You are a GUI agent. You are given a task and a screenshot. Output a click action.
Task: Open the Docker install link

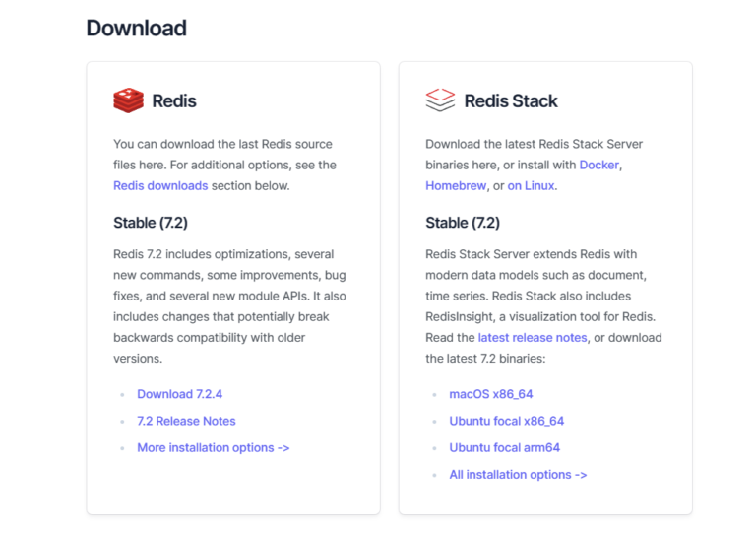pos(598,165)
